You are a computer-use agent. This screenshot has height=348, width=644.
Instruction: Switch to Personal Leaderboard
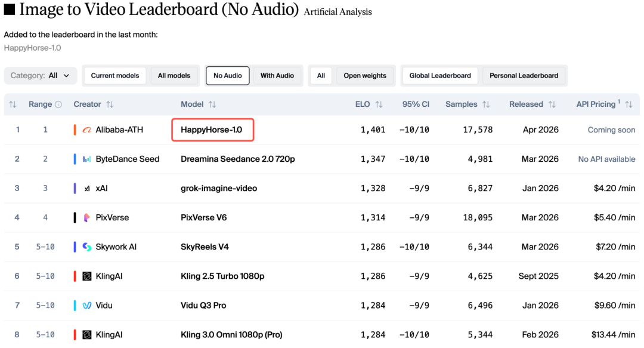click(524, 76)
